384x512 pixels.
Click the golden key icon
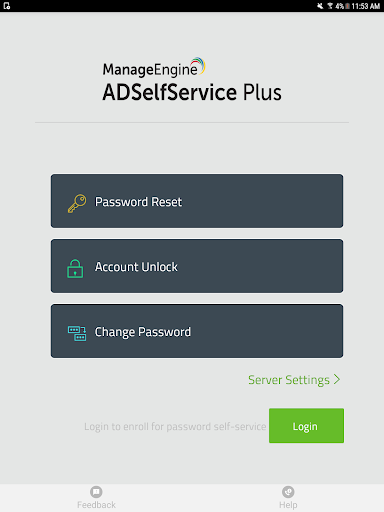[x=77, y=203]
